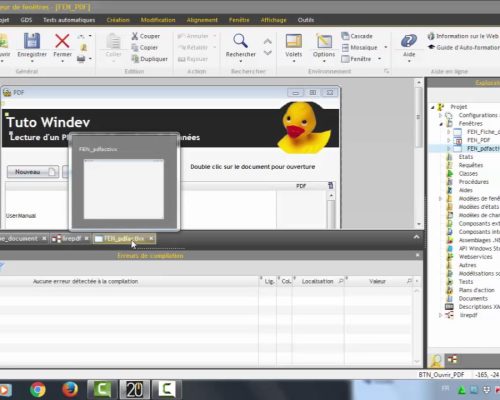
Task: Open the Tests automatiques menu
Action: [x=69, y=20]
